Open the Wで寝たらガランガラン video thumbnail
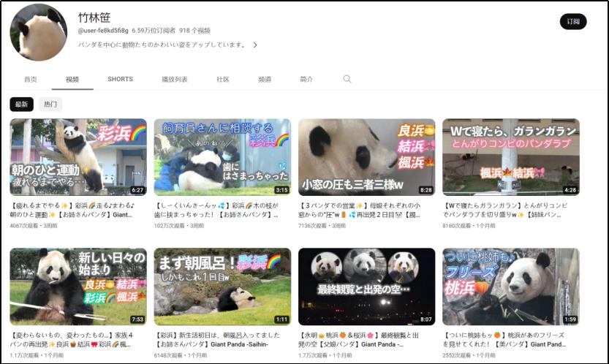Screen dimensions: 609x364 pos(511,157)
